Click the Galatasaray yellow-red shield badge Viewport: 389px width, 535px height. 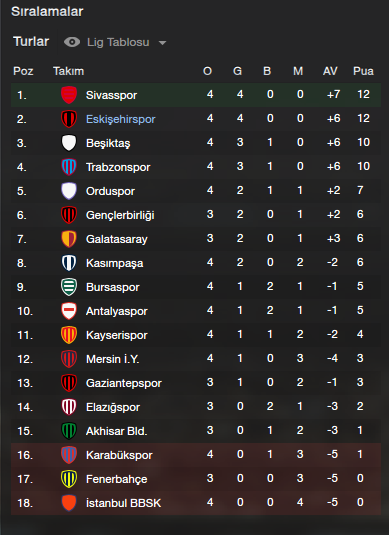[x=69, y=239]
